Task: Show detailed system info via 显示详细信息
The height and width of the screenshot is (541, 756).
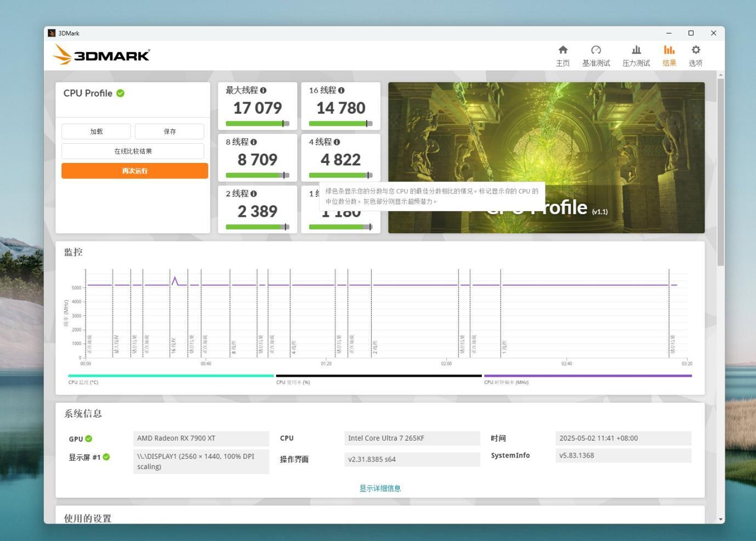Action: pyautogui.click(x=380, y=488)
